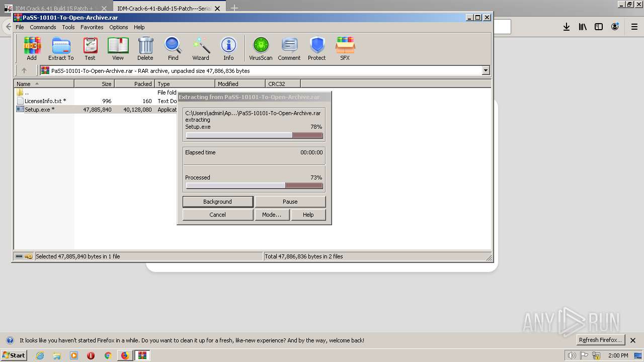Viewport: 644px width, 362px height.
Task: Launch the Wizard tool
Action: tap(201, 49)
